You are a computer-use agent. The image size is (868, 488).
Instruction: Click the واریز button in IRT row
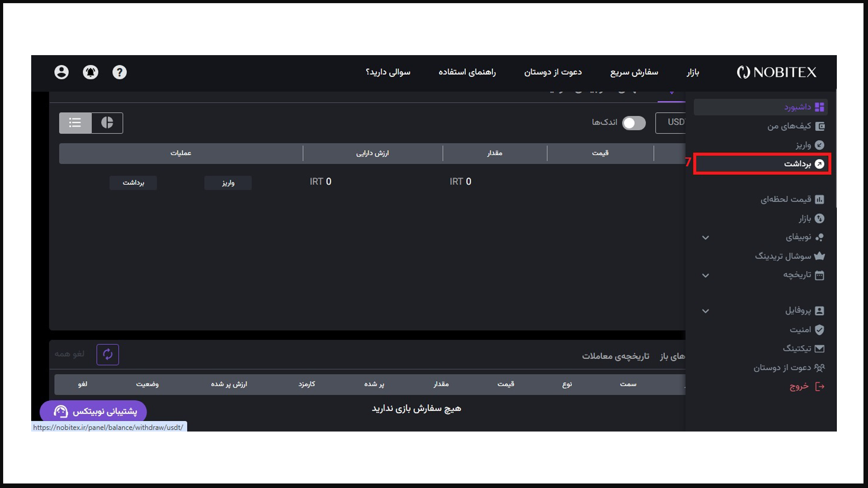coord(228,183)
